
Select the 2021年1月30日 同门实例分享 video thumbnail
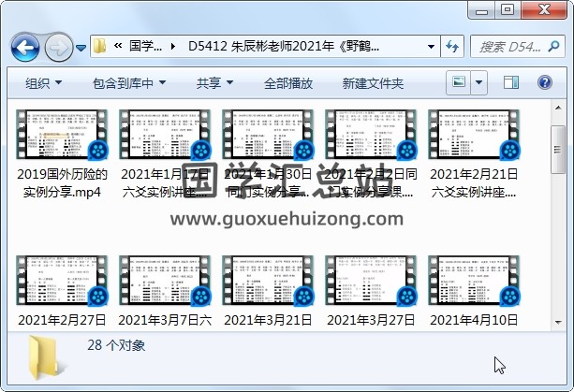[x=268, y=134]
